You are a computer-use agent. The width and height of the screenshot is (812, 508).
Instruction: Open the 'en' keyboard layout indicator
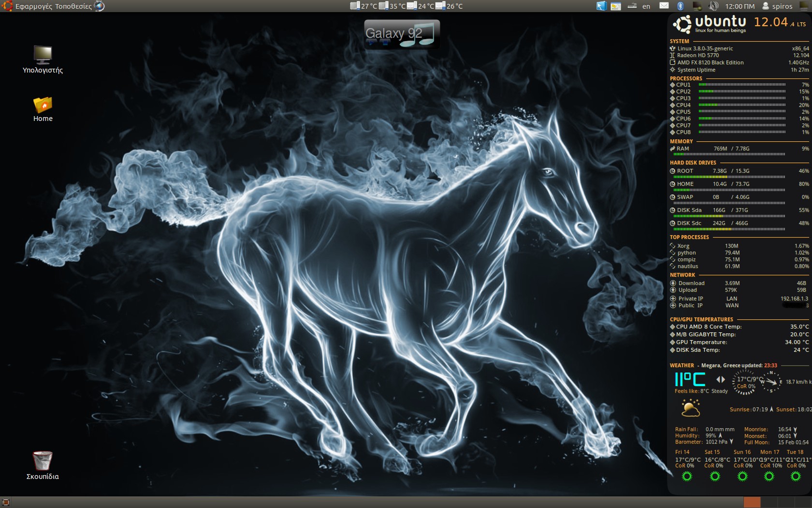pyautogui.click(x=646, y=6)
